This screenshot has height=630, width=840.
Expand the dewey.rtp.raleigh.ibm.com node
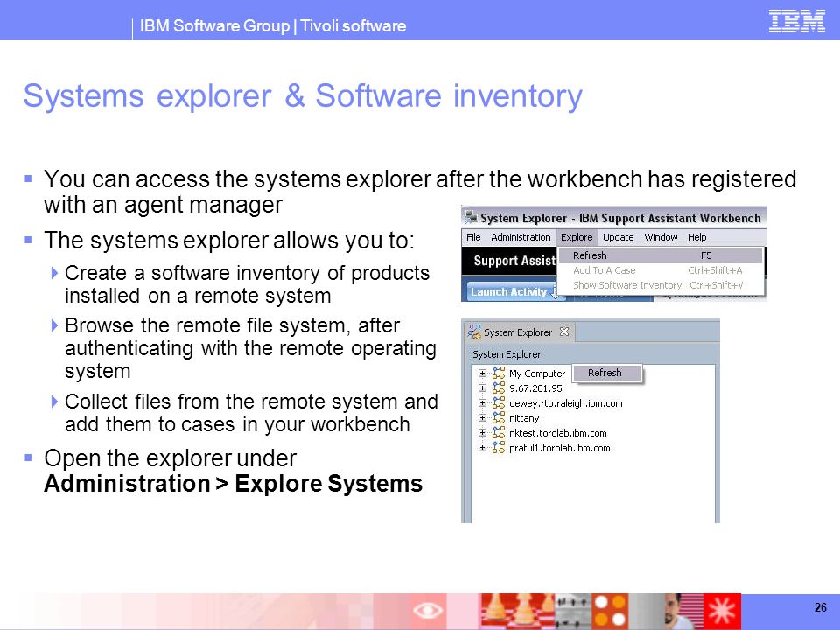coord(482,403)
